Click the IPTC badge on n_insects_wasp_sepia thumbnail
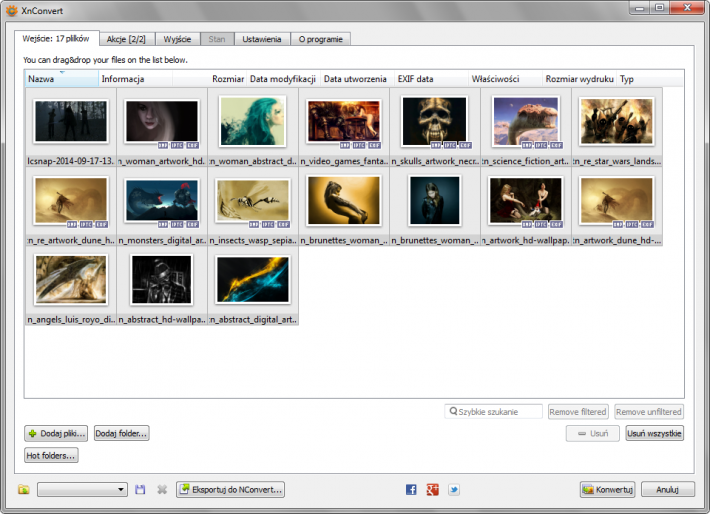 click(x=268, y=225)
